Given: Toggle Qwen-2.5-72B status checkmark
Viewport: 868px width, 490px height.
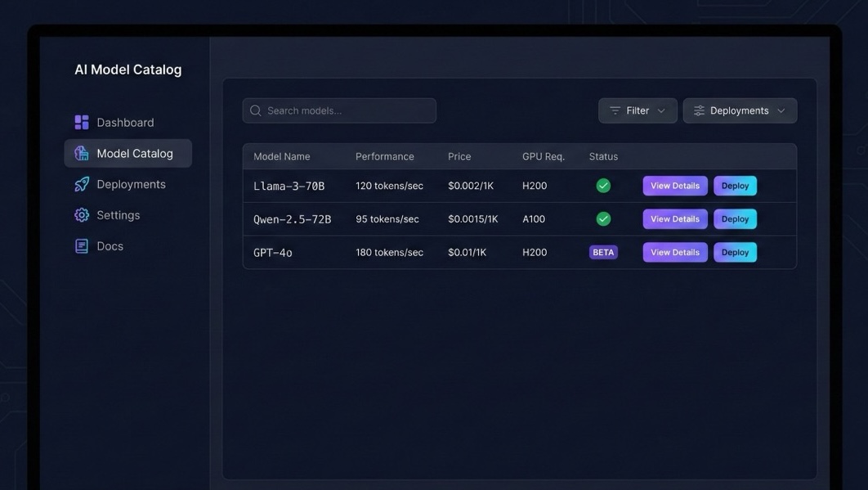Looking at the screenshot, I should pos(602,218).
